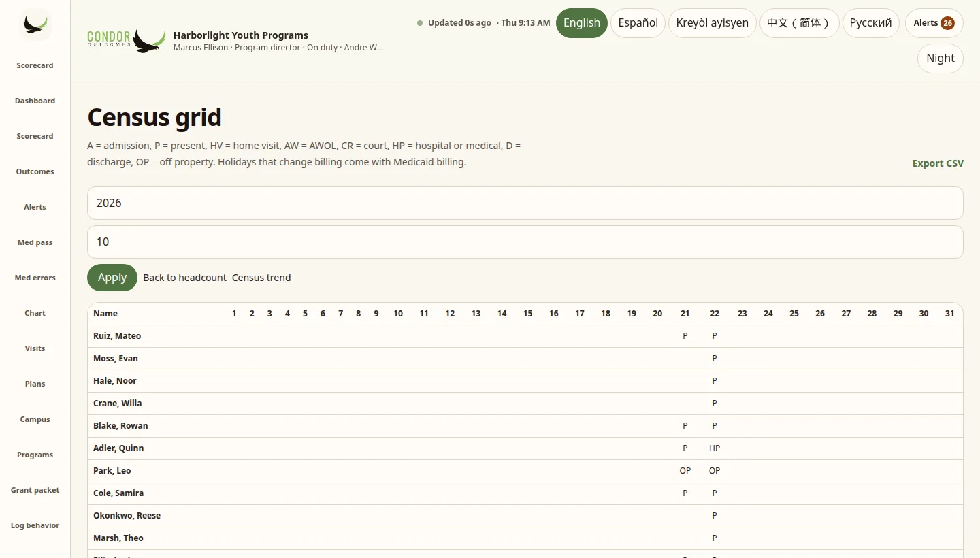The height and width of the screenshot is (558, 980).
Task: Switch to Night mode
Action: click(x=941, y=59)
